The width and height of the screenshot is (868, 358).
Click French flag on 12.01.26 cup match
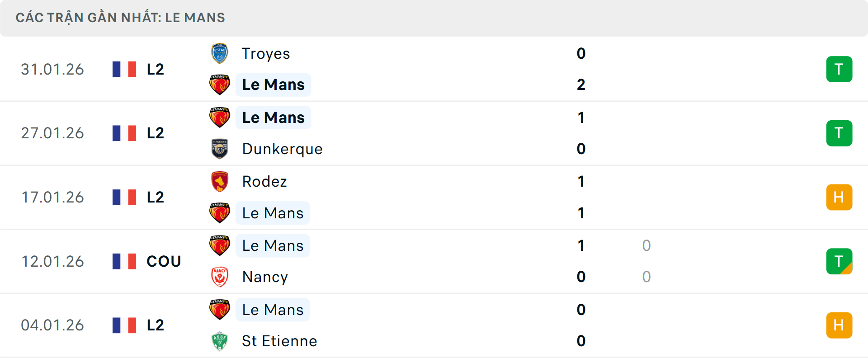point(124,261)
